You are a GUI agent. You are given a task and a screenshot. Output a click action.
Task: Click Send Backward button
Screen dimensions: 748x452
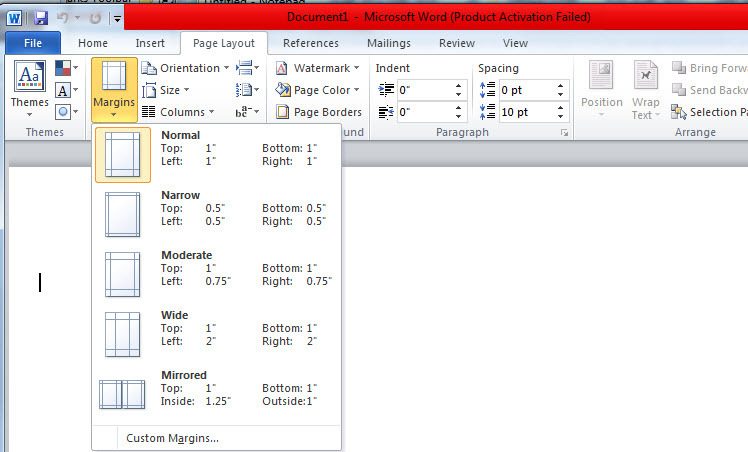pos(709,90)
